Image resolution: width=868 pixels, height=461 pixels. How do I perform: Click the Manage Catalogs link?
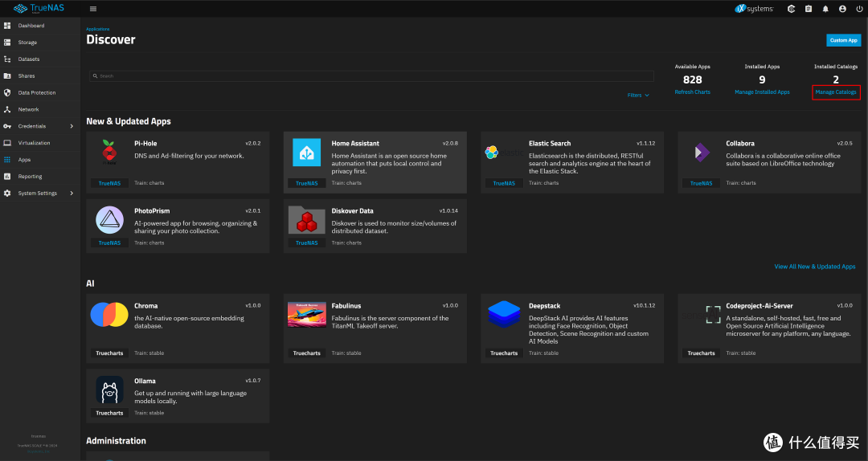point(836,92)
